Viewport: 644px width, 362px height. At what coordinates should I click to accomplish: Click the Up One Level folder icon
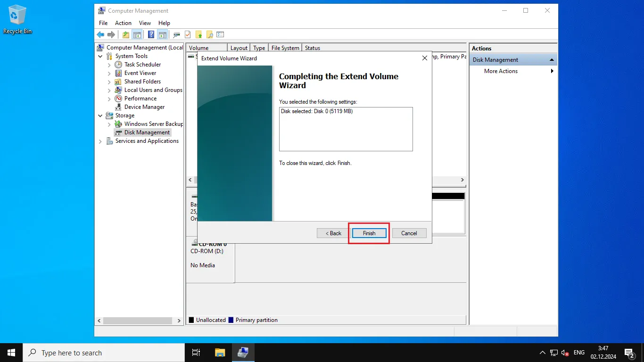pos(125,34)
